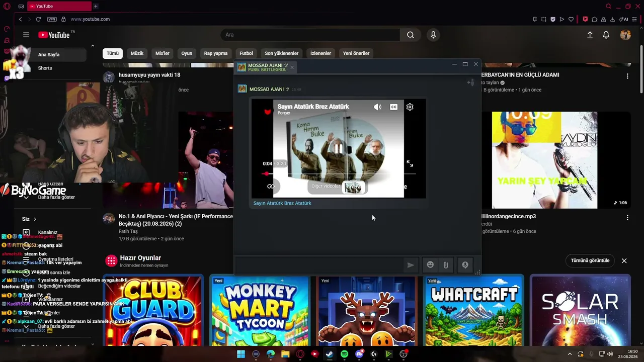Dismiss the Hazır Oyunlar shelf

(x=624, y=260)
